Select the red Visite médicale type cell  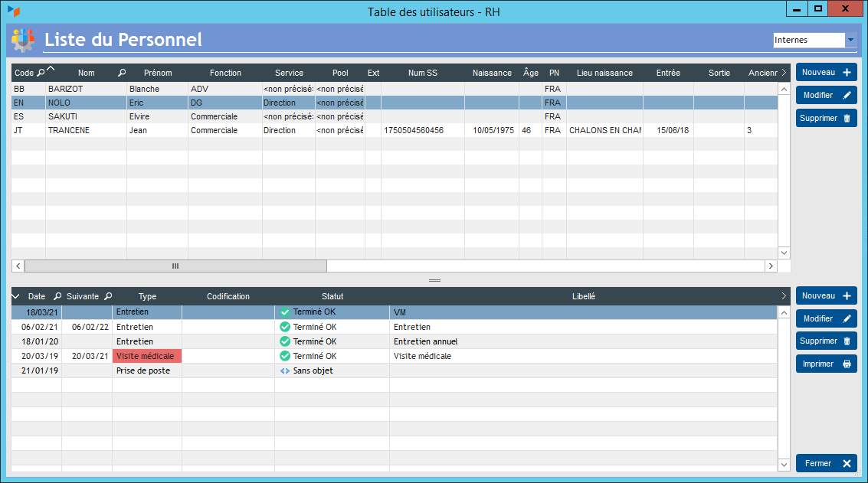147,356
